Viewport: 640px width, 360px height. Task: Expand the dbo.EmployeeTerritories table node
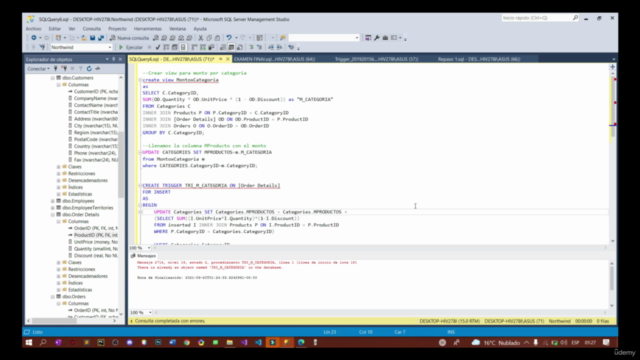(x=53, y=208)
